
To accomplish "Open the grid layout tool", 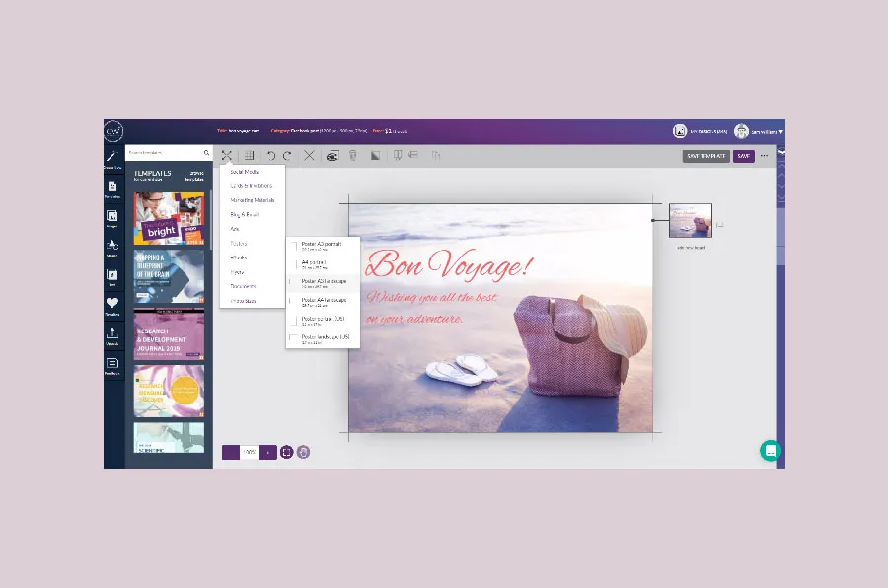I will (x=248, y=155).
